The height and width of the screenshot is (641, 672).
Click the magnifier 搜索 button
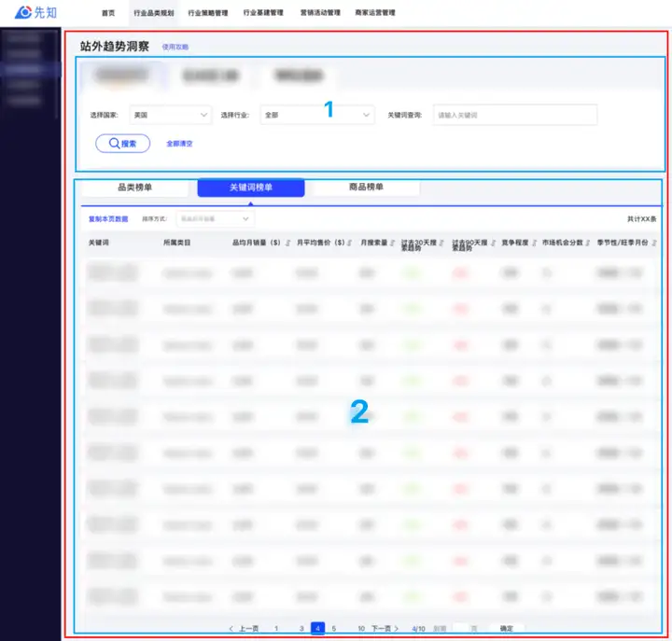point(122,143)
